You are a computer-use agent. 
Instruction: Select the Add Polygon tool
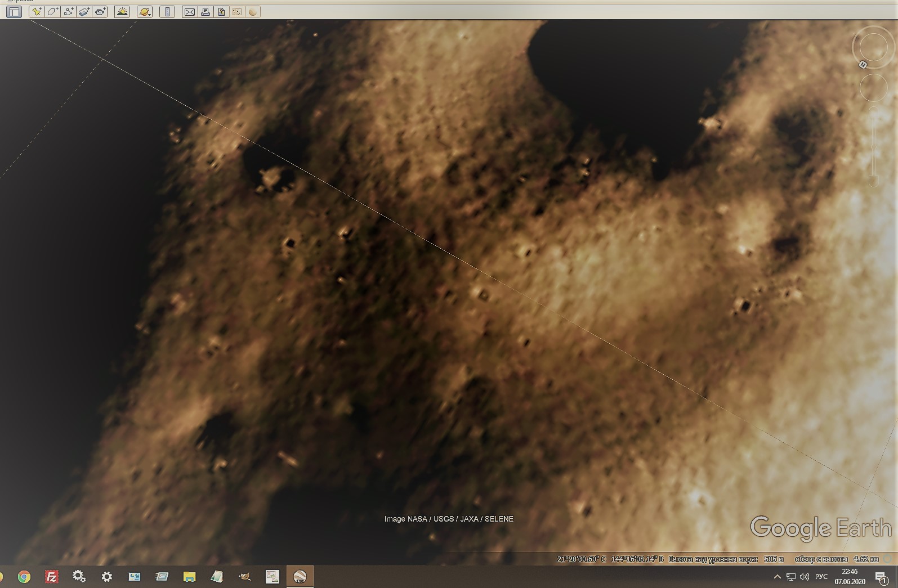pyautogui.click(x=52, y=12)
